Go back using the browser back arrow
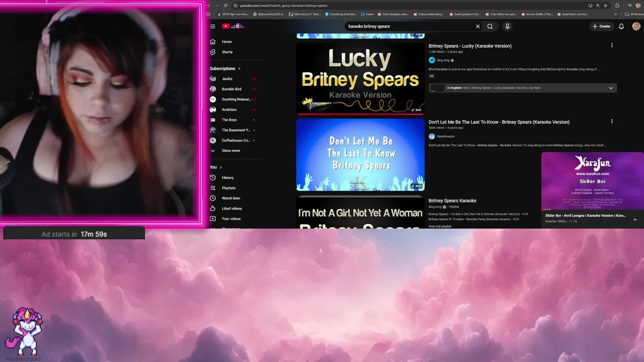The width and height of the screenshot is (644, 362). (x=209, y=6)
